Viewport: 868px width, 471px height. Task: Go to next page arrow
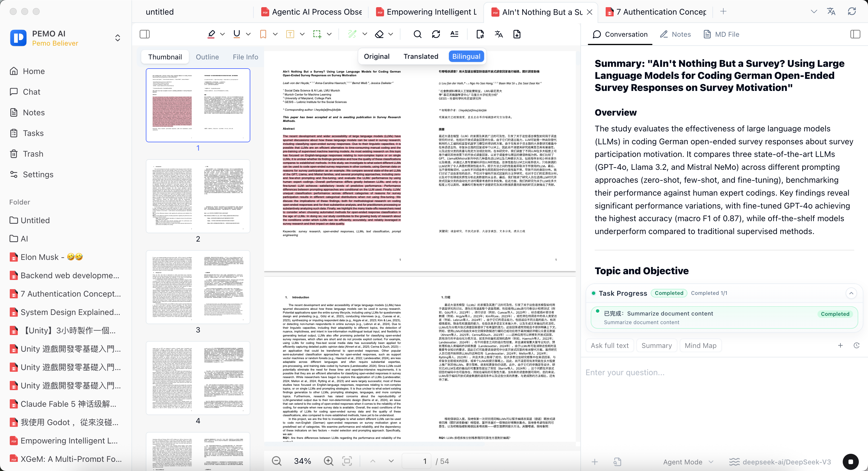pos(391,461)
